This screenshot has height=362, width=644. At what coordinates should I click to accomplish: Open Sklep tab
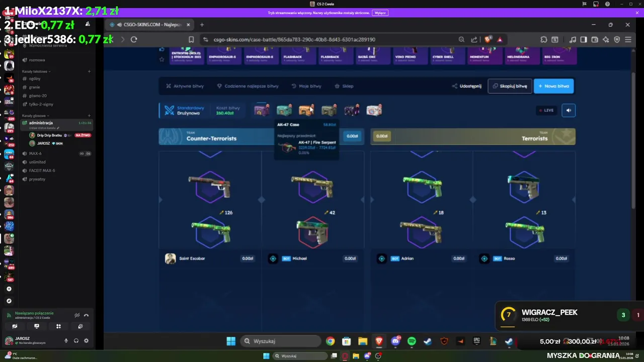tap(344, 86)
